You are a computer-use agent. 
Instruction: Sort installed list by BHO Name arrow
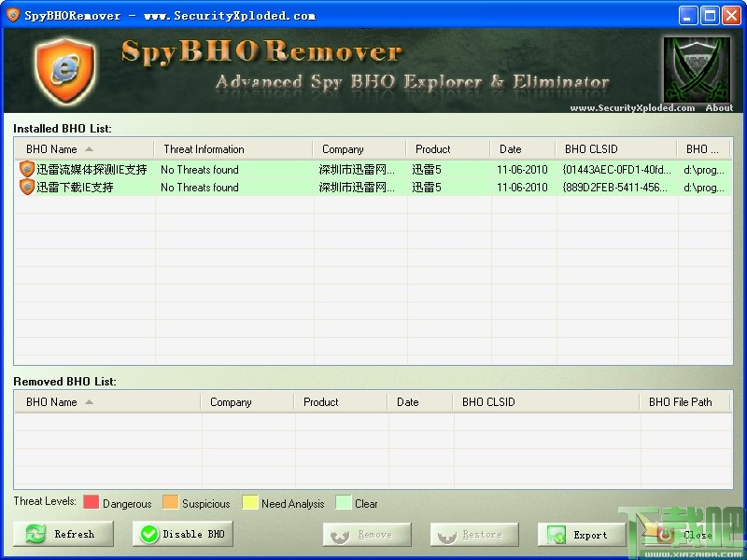coord(89,149)
